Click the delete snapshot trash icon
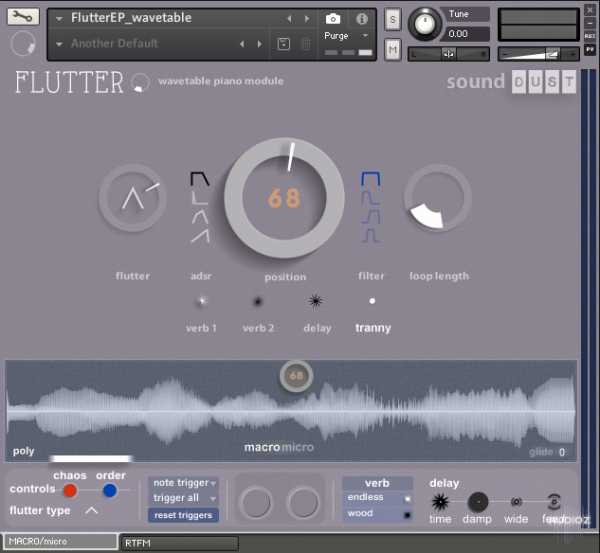Screen dimensions: 600x553 (306, 44)
